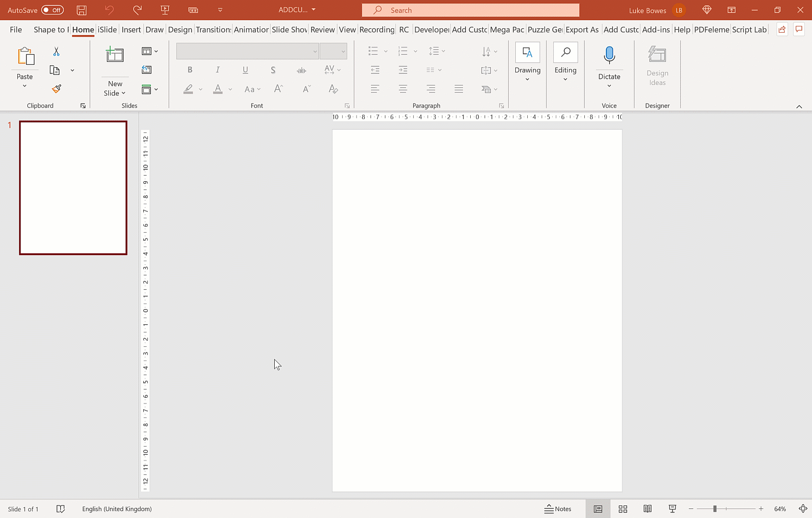Select the Cut tool in Clipboard group
This screenshot has height=518, width=812.
coord(56,51)
